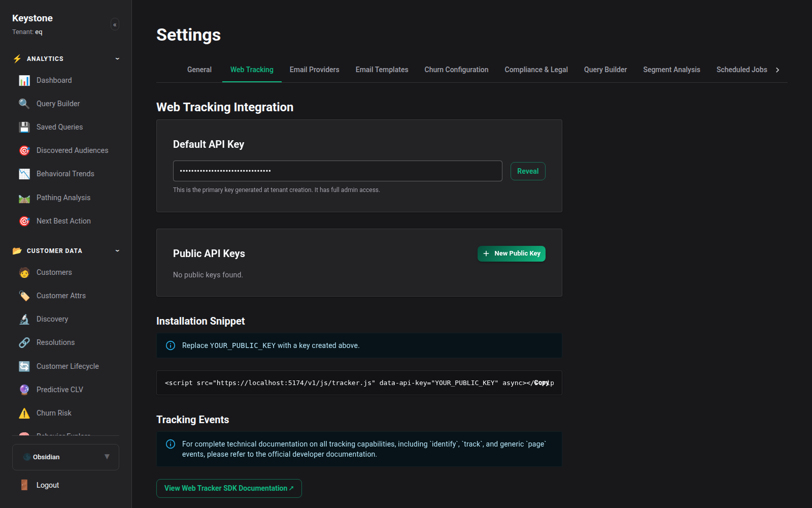Click the Analytics lightning bolt icon
This screenshot has height=508, width=812.
(17, 58)
